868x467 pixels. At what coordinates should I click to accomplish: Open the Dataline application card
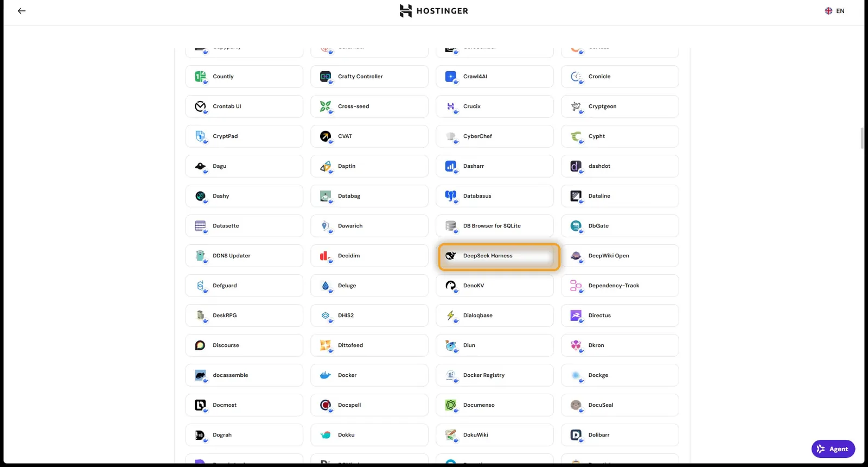(x=620, y=196)
